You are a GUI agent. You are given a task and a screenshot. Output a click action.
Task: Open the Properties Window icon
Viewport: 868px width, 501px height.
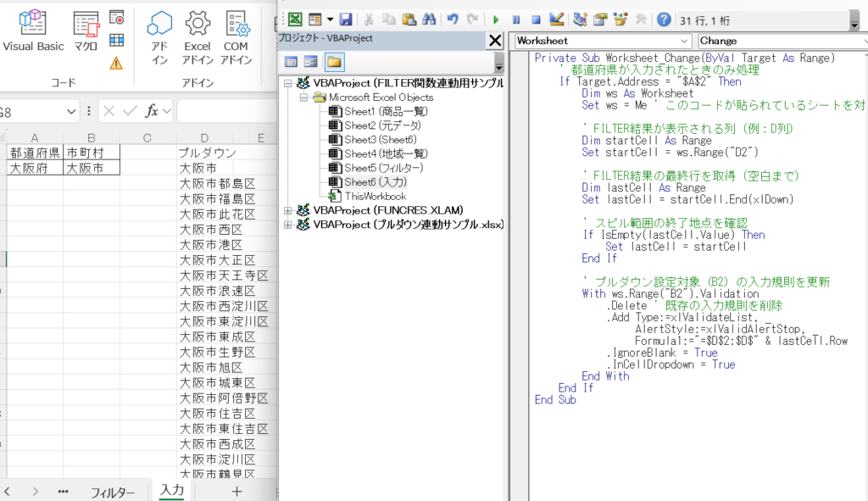tap(600, 20)
